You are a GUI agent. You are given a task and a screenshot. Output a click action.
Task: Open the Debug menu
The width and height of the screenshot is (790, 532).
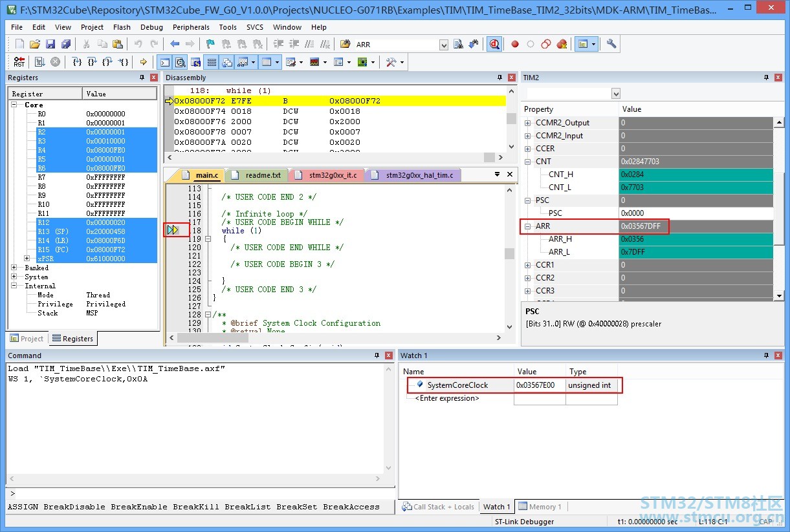pos(151,27)
